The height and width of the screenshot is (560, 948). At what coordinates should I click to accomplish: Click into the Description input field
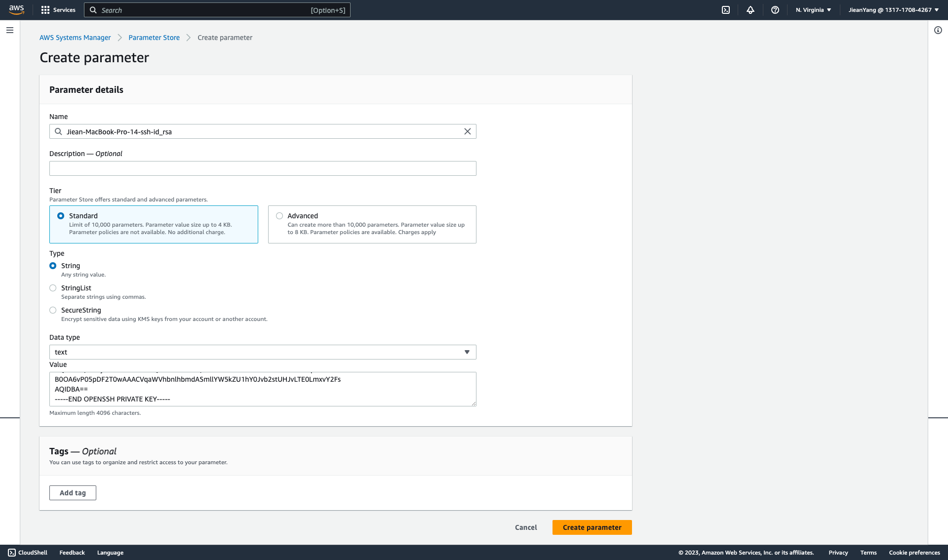coord(263,168)
